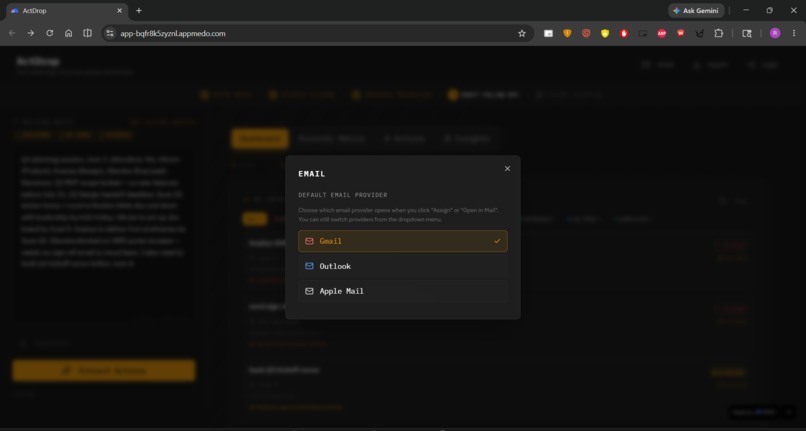Open the red outlined shield extension
Image resolution: width=806 pixels, height=431 pixels.
tap(586, 33)
